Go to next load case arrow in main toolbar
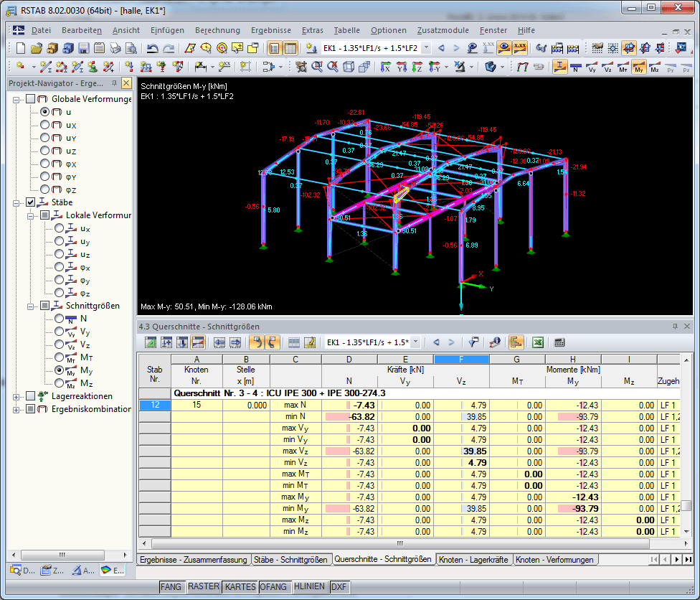Image resolution: width=700 pixels, height=600 pixels. pyautogui.click(x=456, y=49)
